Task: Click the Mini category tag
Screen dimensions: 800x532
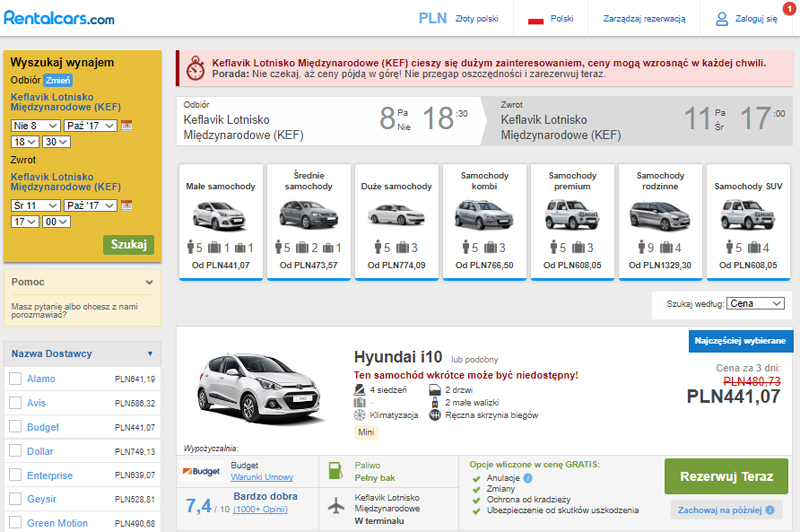Action: [x=366, y=432]
